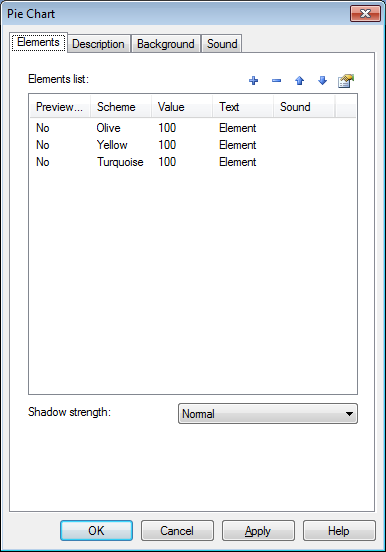Click the Sound column header
This screenshot has height=552, width=386.
tap(304, 107)
